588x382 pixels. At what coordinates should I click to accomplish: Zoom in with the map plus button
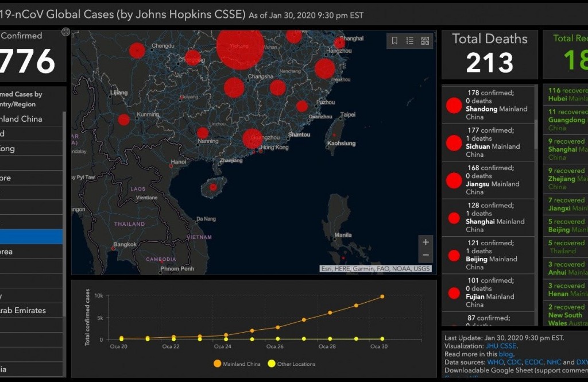tap(425, 242)
